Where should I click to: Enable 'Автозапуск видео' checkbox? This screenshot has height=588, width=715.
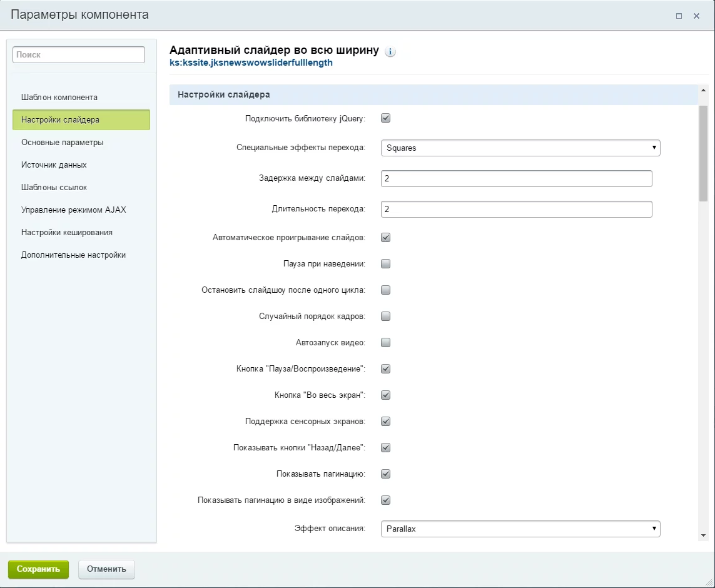coord(386,343)
